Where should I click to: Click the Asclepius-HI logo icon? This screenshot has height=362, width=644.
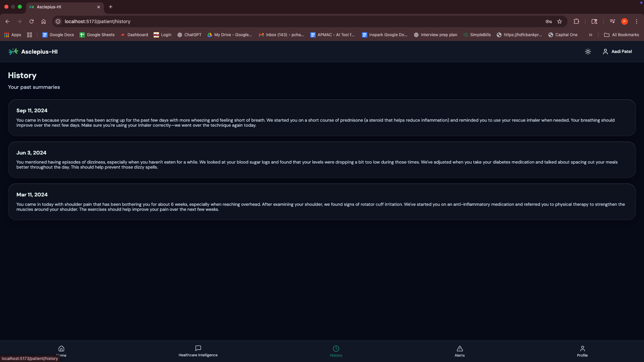pyautogui.click(x=13, y=52)
